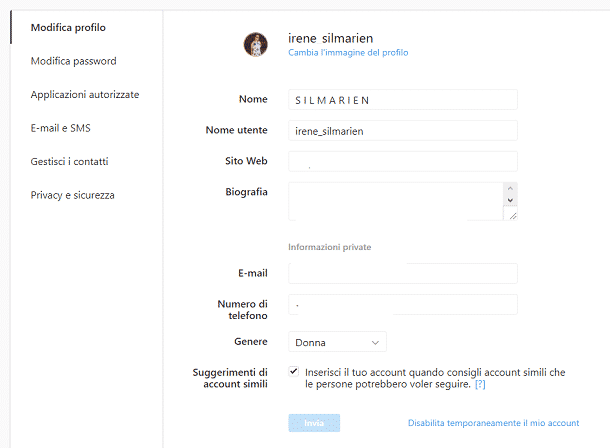Focus the Nome utente input field
Screen dimensions: 610x448
coord(403,131)
